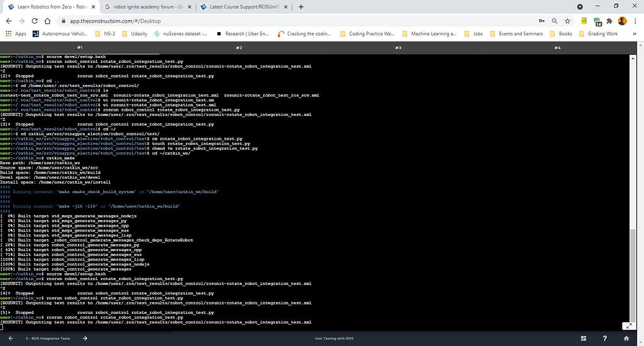Close the Learn Robotics from Zero tab
This screenshot has width=644, height=346.
point(93,7)
